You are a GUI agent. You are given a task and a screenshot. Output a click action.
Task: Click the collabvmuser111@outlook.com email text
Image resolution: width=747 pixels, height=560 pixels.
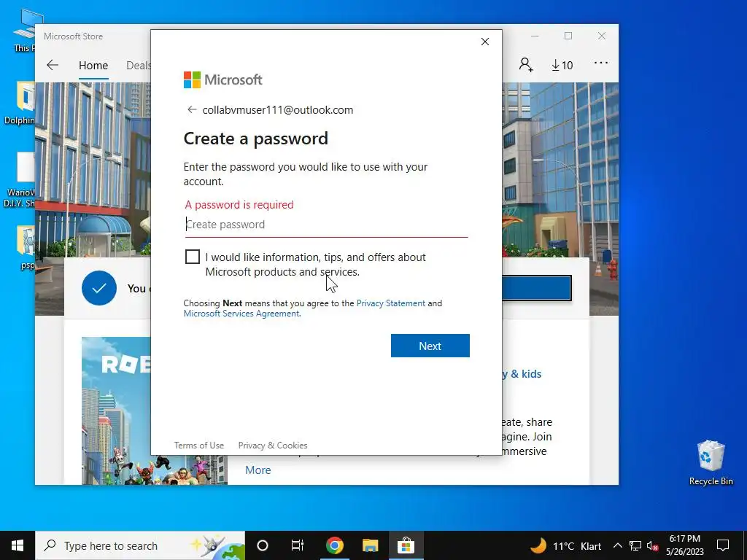pos(278,110)
